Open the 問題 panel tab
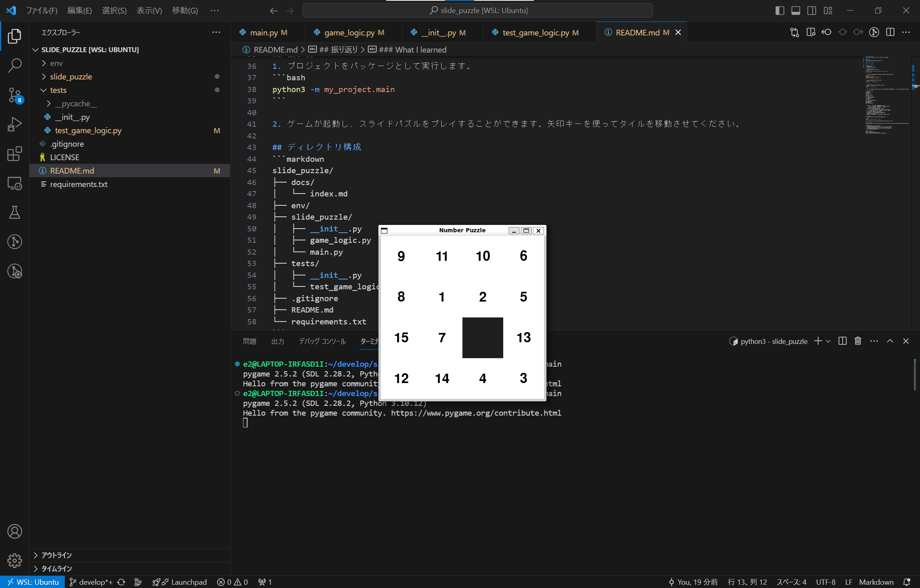This screenshot has width=920, height=588. pyautogui.click(x=250, y=341)
